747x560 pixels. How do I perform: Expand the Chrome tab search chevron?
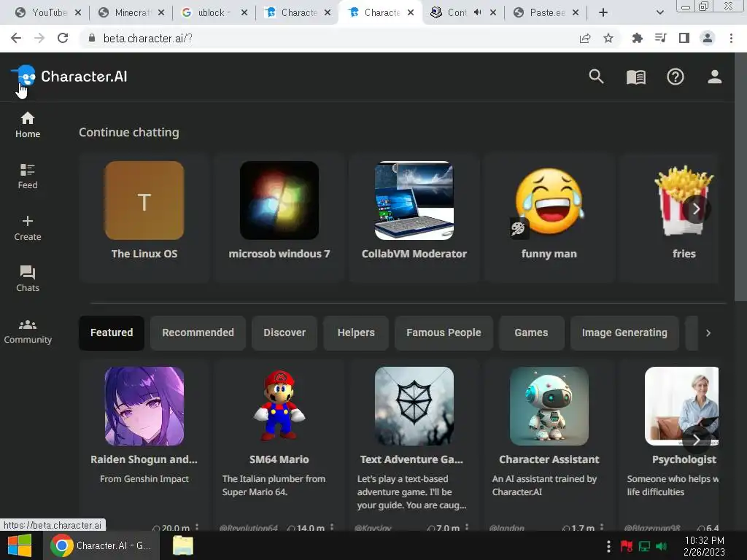[x=659, y=12]
